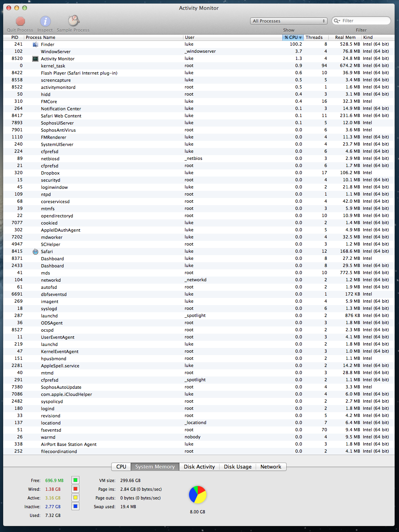Viewport: 399px width, 532px height.
Task: Click the 299.66 GB VM size value
Action: (x=130, y=480)
